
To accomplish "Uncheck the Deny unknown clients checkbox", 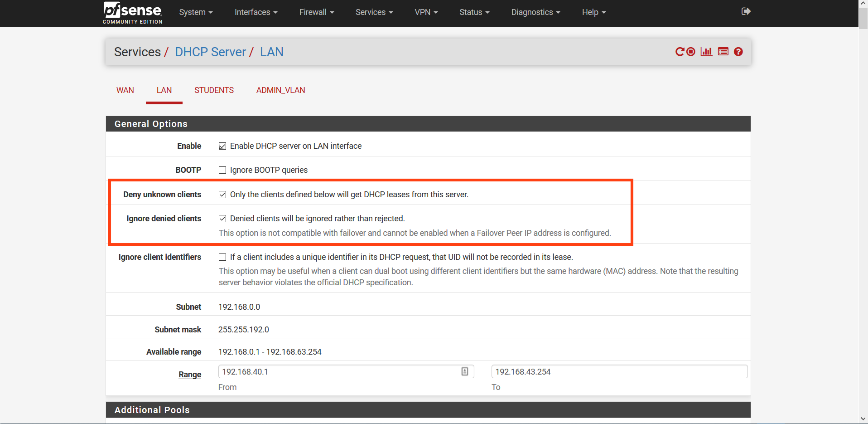I will (x=222, y=195).
